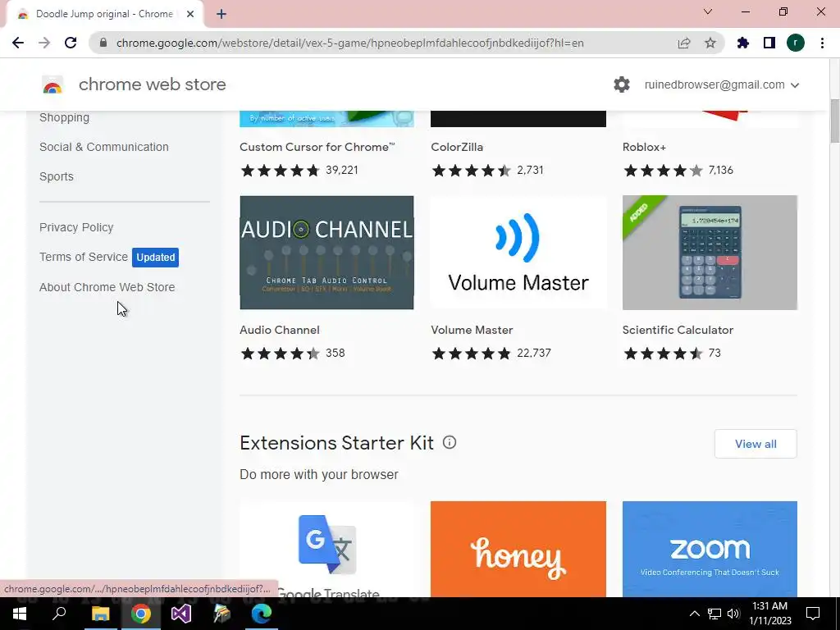Click the Scientific Calculator rating count 73
The image size is (840, 630).
click(x=714, y=353)
